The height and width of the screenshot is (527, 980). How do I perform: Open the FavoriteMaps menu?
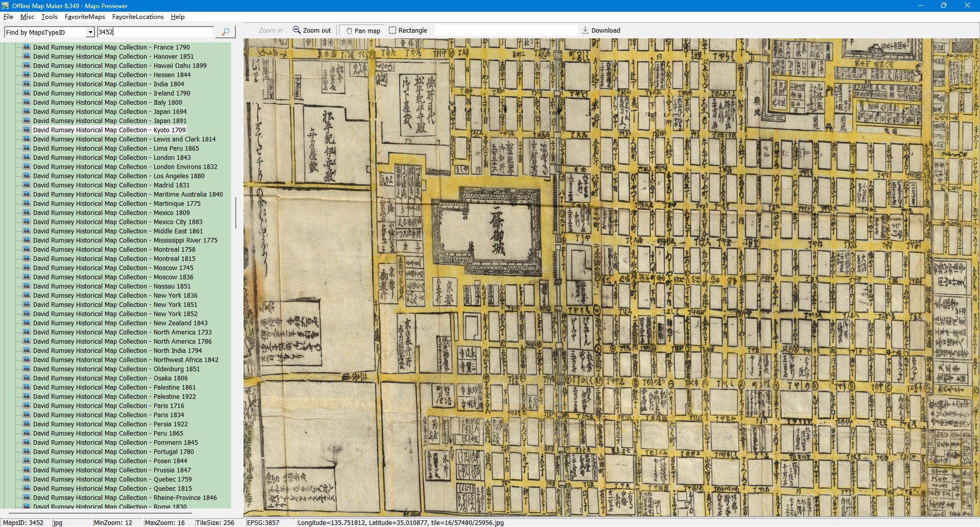point(85,17)
